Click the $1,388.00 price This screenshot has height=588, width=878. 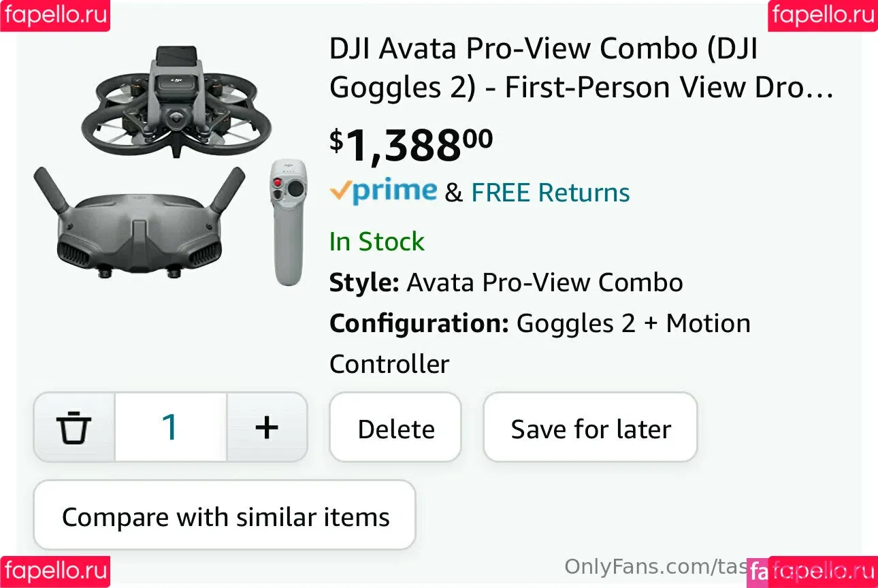coord(411,145)
